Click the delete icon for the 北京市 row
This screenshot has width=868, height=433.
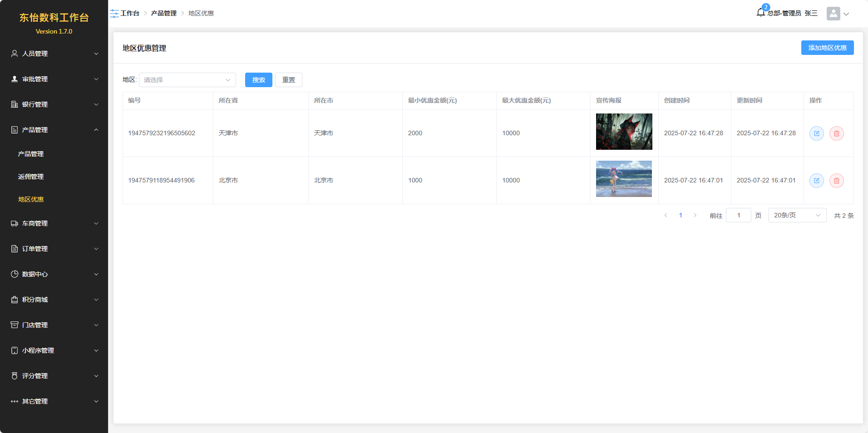[x=836, y=181]
